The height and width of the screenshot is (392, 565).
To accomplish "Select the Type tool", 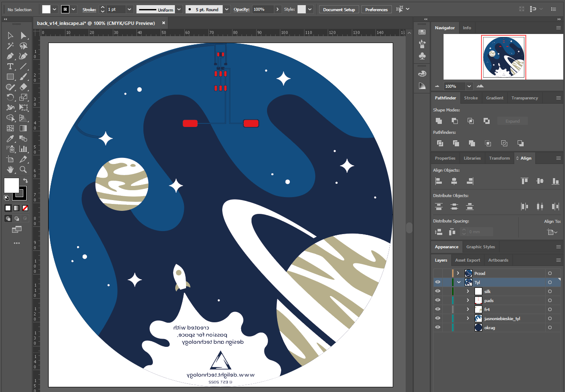I will (x=10, y=66).
